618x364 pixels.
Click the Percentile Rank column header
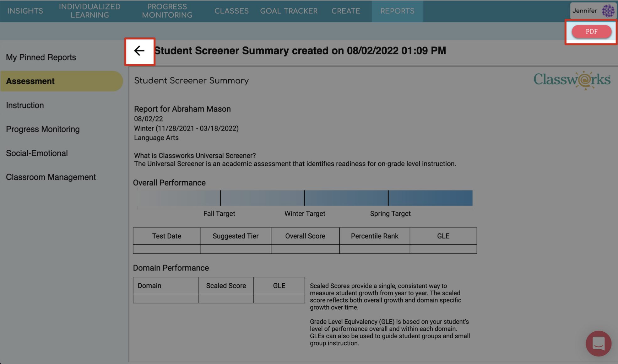374,236
